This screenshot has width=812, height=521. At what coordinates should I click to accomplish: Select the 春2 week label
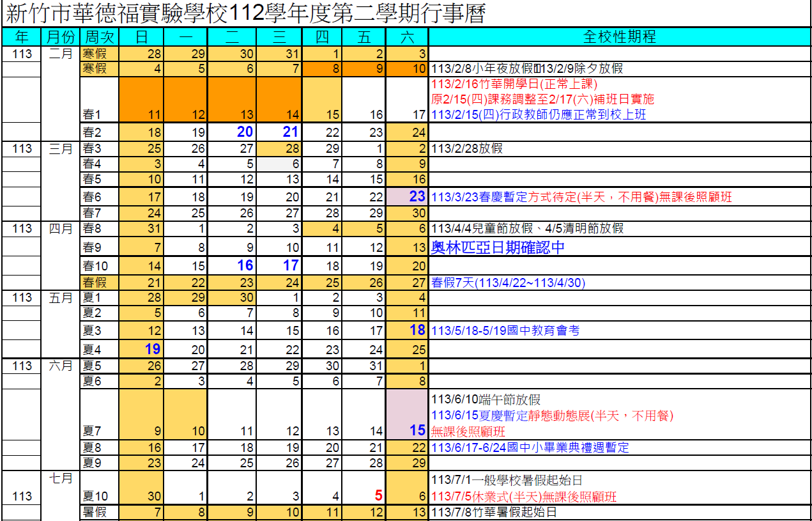[93, 132]
